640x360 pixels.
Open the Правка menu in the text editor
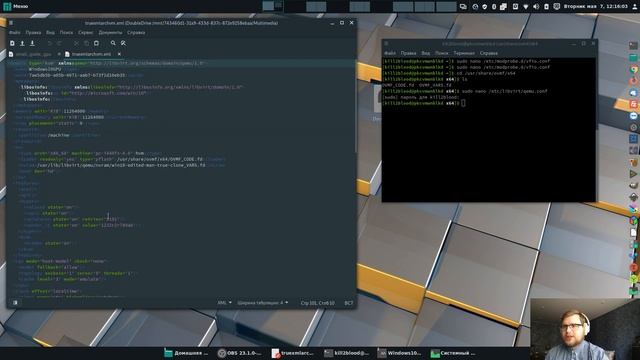point(33,33)
